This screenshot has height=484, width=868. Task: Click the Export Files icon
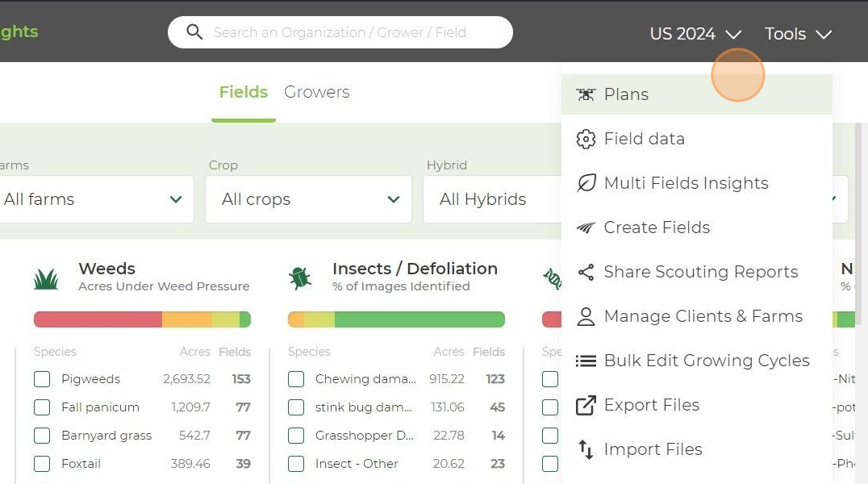tap(586, 405)
